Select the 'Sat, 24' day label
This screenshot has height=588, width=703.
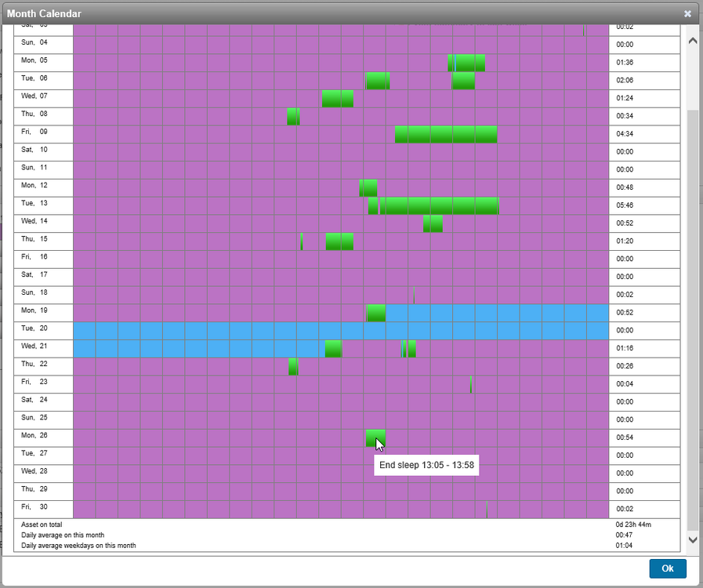(x=34, y=400)
